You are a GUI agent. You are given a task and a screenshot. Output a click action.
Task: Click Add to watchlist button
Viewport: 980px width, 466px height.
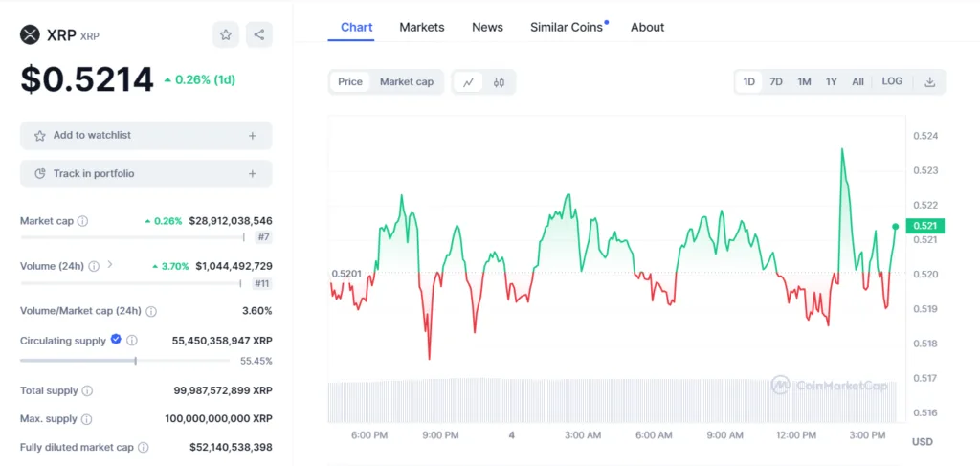[x=146, y=136]
